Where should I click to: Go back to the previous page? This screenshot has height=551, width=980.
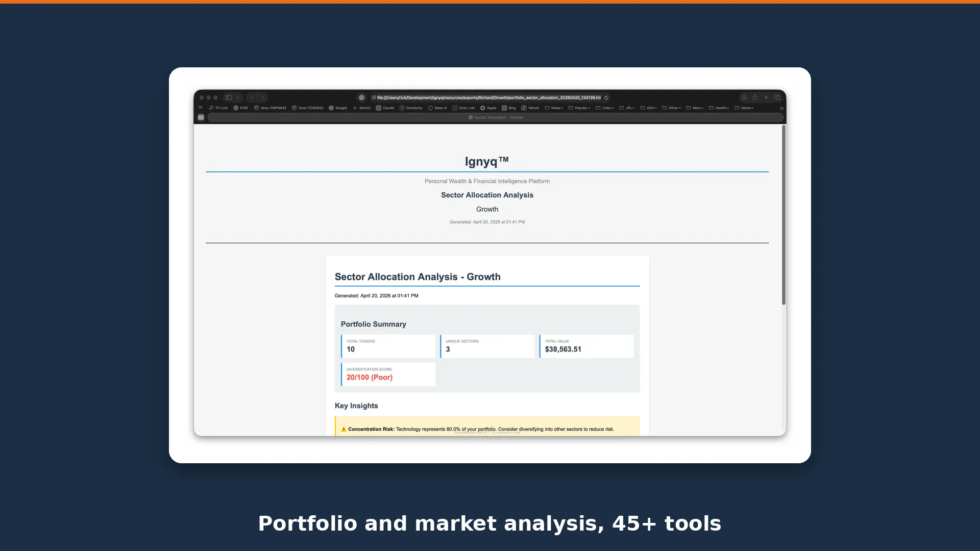point(252,97)
